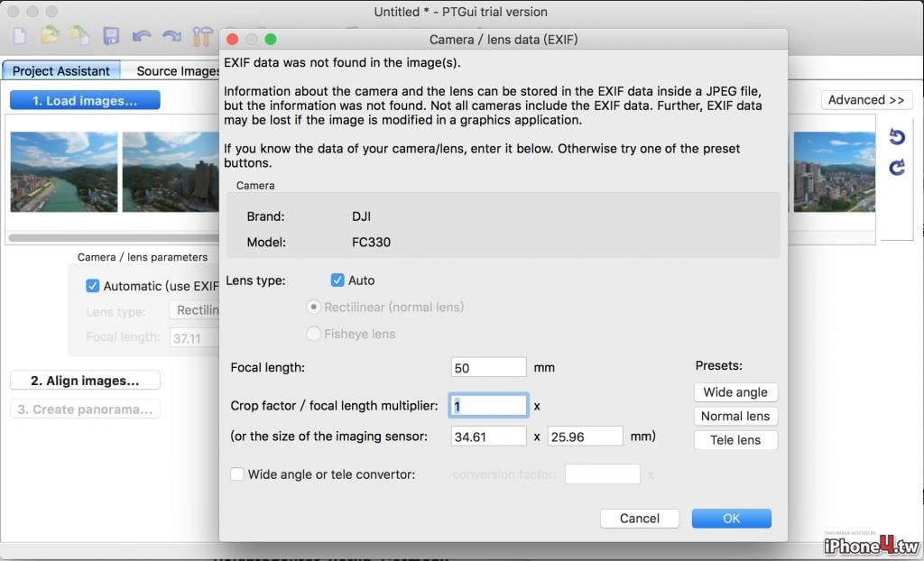Click the Presets: label
This screenshot has width=924, height=561.
tap(719, 365)
